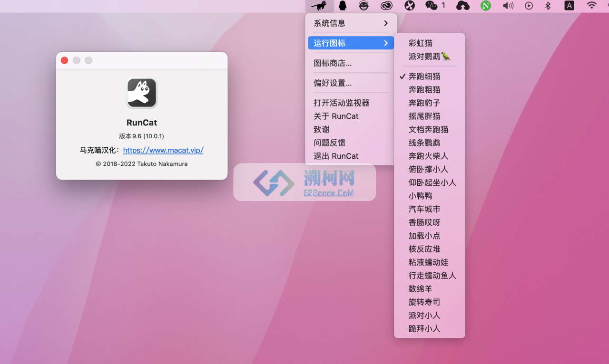This screenshot has height=364, width=609.
Task: Pick the 奔跑火柴人 runner
Action: click(x=430, y=156)
